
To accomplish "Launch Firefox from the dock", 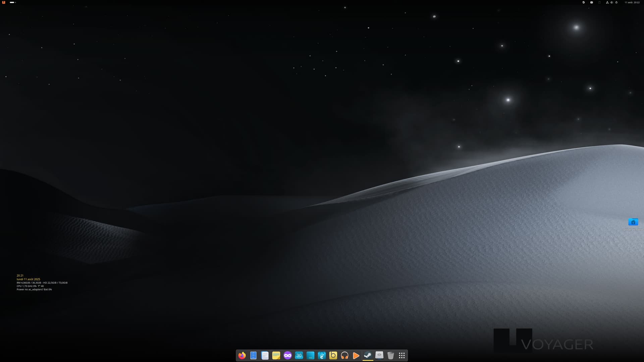I will tap(242, 355).
